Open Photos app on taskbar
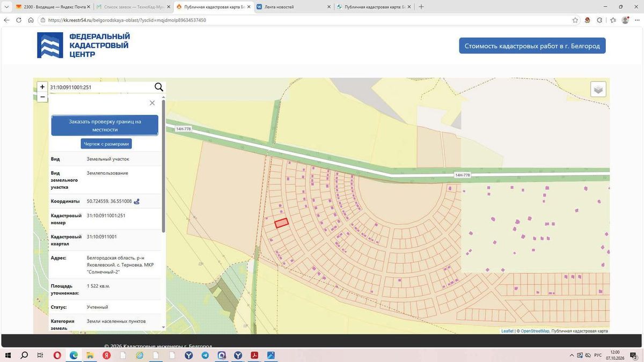The width and height of the screenshot is (644, 362). click(270, 355)
